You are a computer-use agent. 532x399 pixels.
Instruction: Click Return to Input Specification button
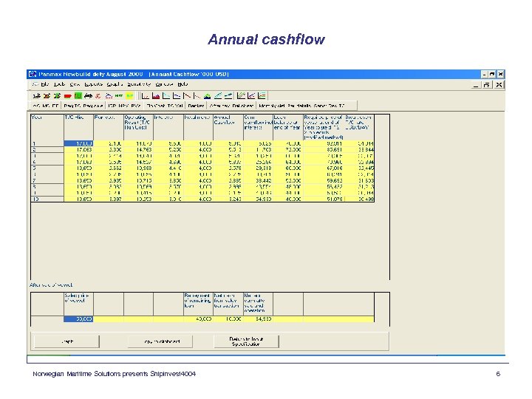coord(246,341)
